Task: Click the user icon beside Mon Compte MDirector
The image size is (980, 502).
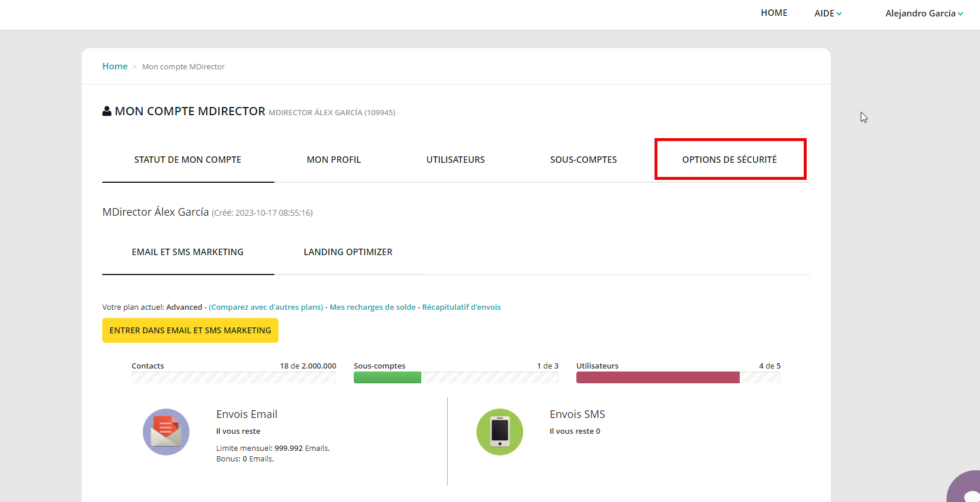Action: 107,111
